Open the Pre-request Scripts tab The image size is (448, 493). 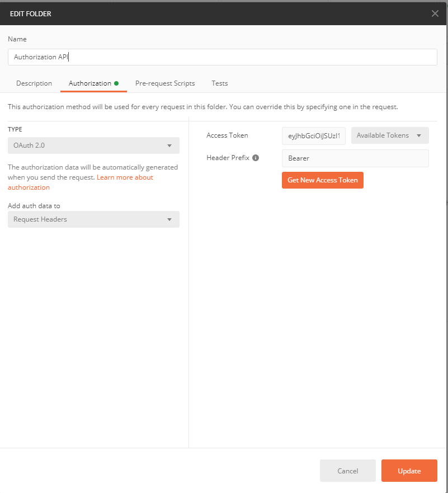(165, 83)
